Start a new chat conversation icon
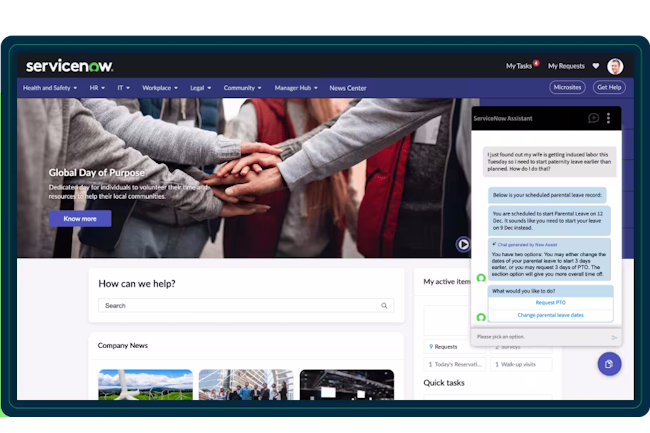The image size is (650, 433). click(x=593, y=119)
